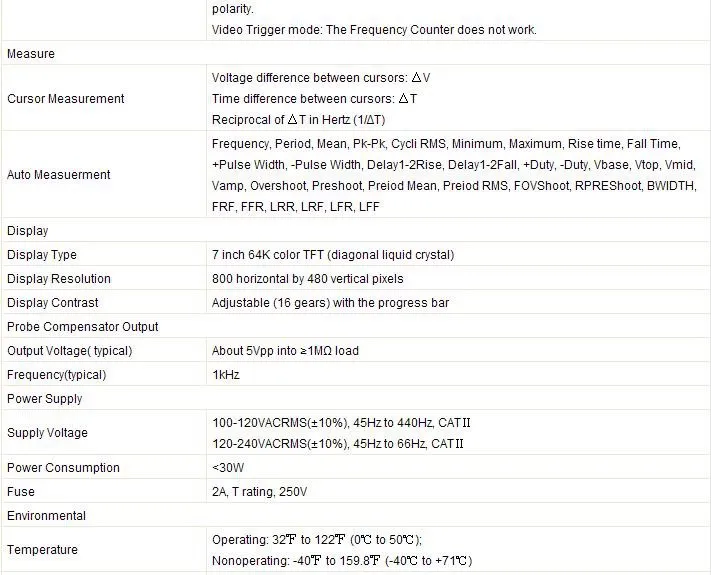
Task: Select the 2A, T rating, 250V value
Action: 259,492
